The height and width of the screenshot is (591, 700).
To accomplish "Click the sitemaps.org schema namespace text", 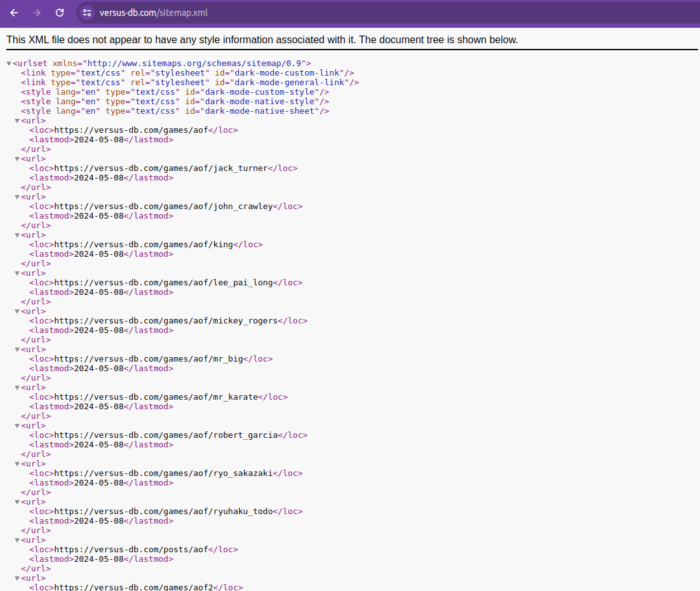I will pyautogui.click(x=194, y=64).
